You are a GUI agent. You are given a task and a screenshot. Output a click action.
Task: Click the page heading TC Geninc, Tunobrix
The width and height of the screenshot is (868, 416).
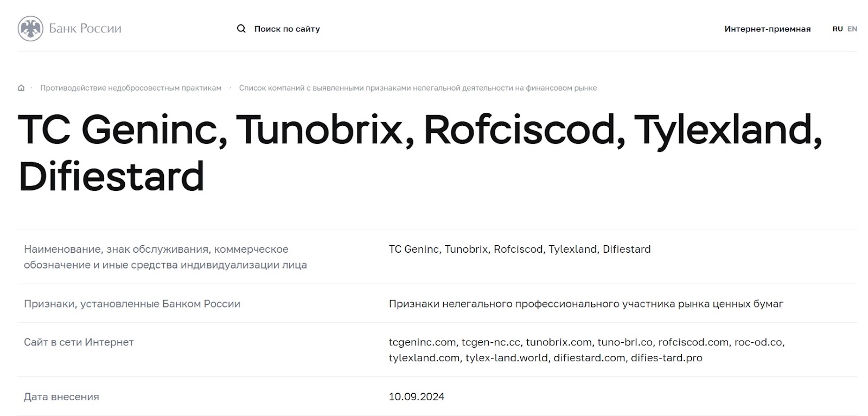(x=420, y=153)
